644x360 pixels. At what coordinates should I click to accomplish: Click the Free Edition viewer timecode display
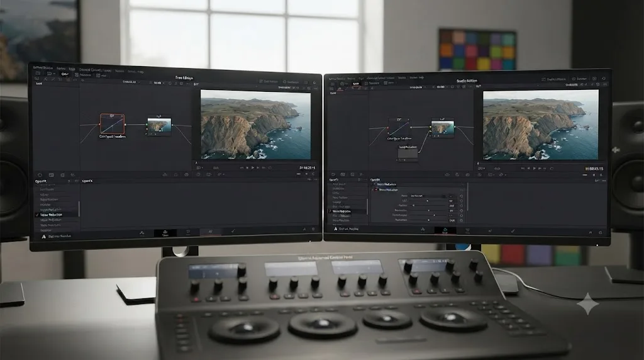click(x=307, y=167)
